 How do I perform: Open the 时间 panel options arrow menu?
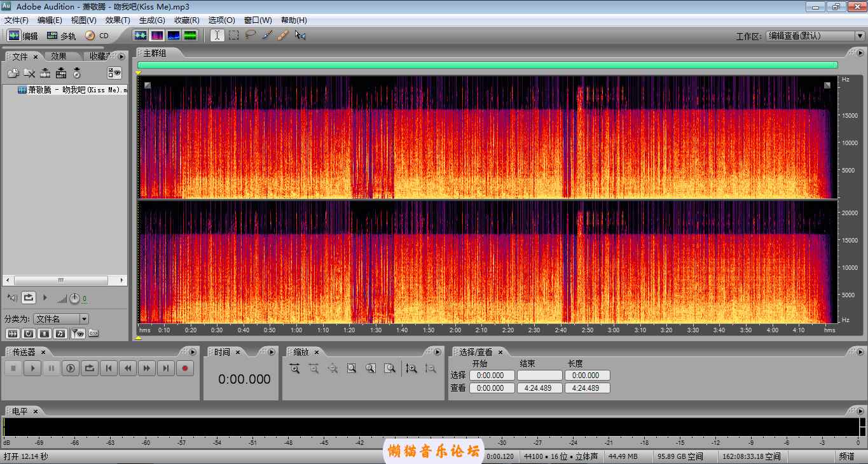tap(272, 352)
